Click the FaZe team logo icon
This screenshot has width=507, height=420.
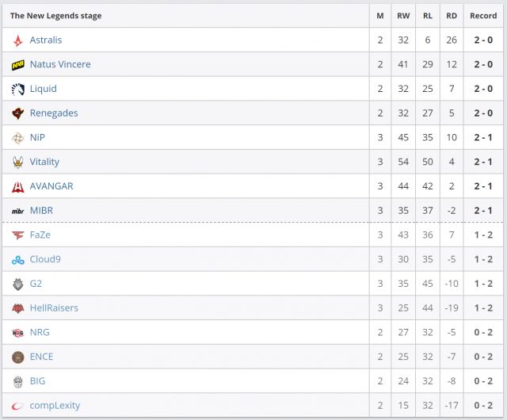(x=18, y=235)
